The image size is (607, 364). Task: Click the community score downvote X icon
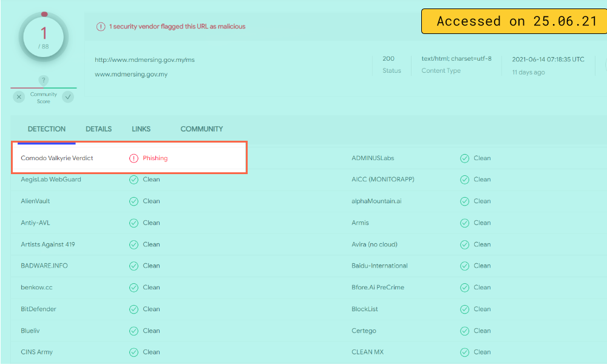click(x=19, y=97)
